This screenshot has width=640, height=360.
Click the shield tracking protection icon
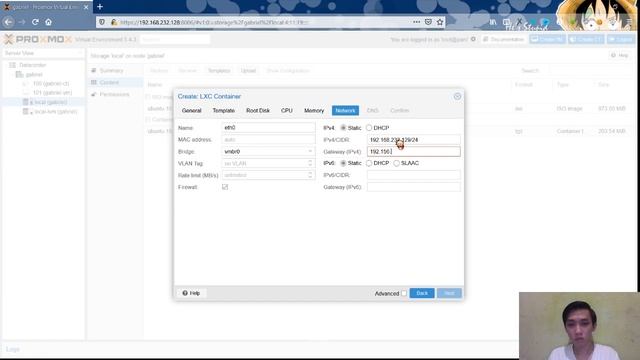point(102,22)
